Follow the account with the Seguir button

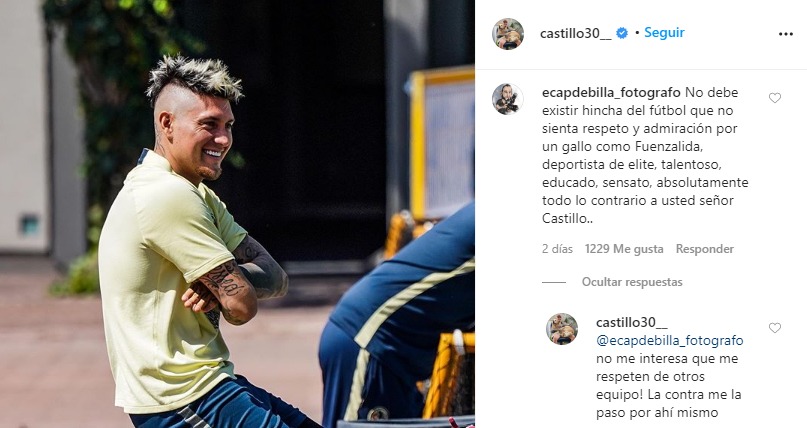click(664, 32)
